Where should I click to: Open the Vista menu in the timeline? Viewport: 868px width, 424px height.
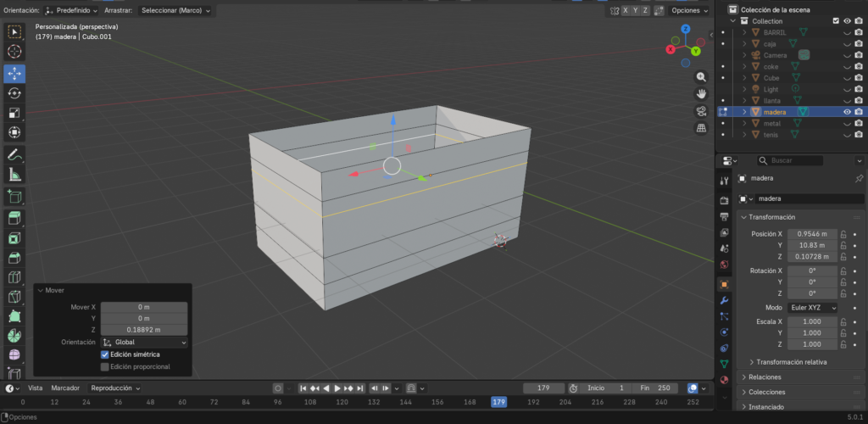tap(36, 388)
